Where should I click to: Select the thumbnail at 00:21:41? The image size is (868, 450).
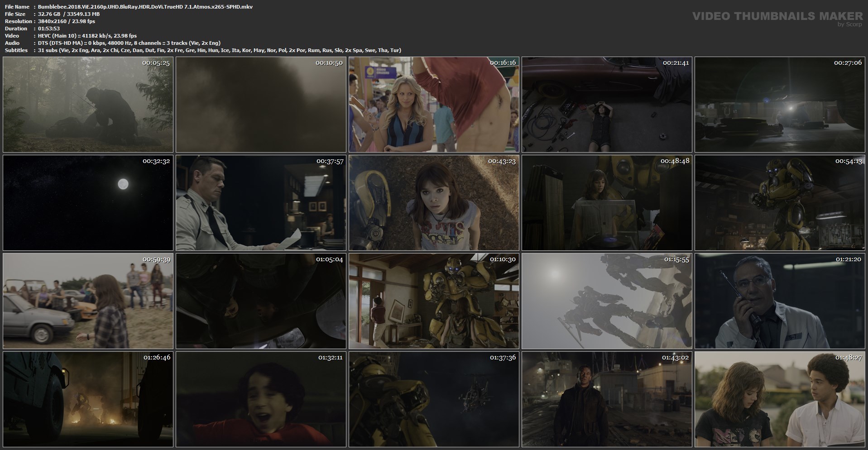pyautogui.click(x=607, y=105)
